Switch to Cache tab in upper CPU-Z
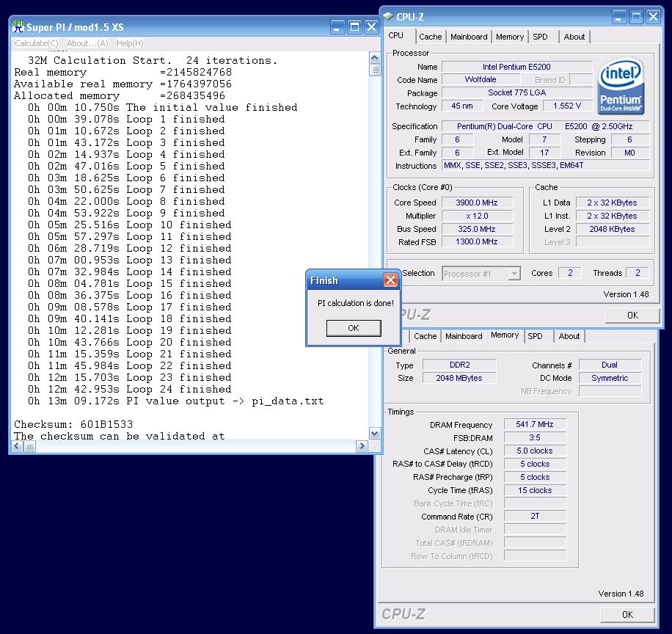Screen dimensions: 672x634 coord(431,37)
